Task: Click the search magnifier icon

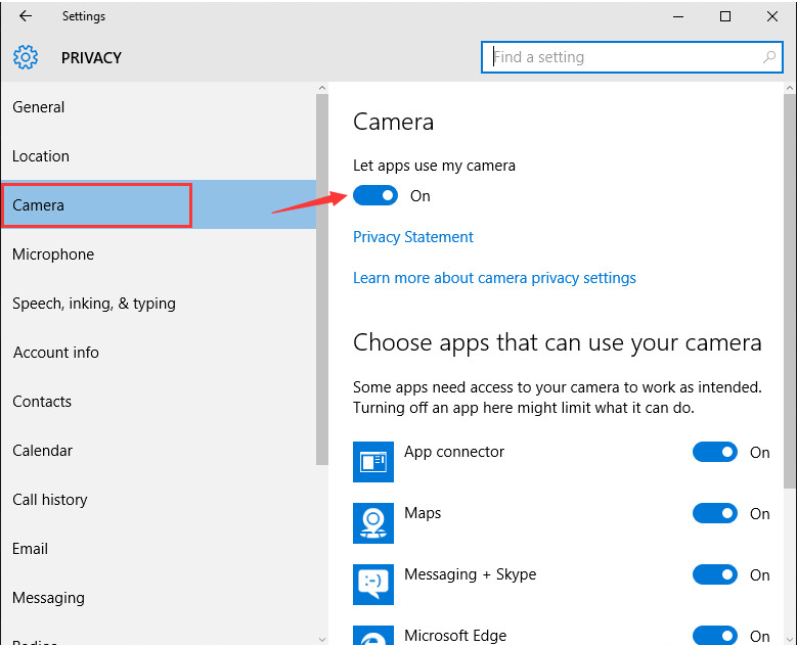Action: 769,57
